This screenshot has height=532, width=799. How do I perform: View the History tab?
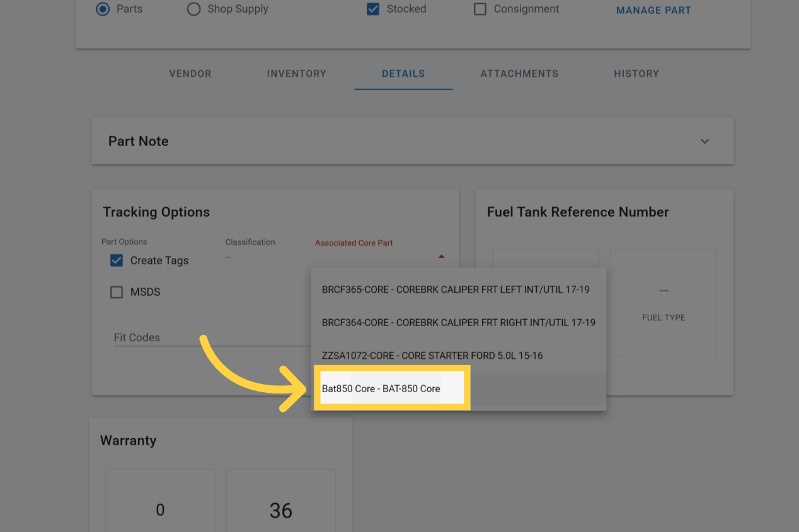pyautogui.click(x=636, y=74)
